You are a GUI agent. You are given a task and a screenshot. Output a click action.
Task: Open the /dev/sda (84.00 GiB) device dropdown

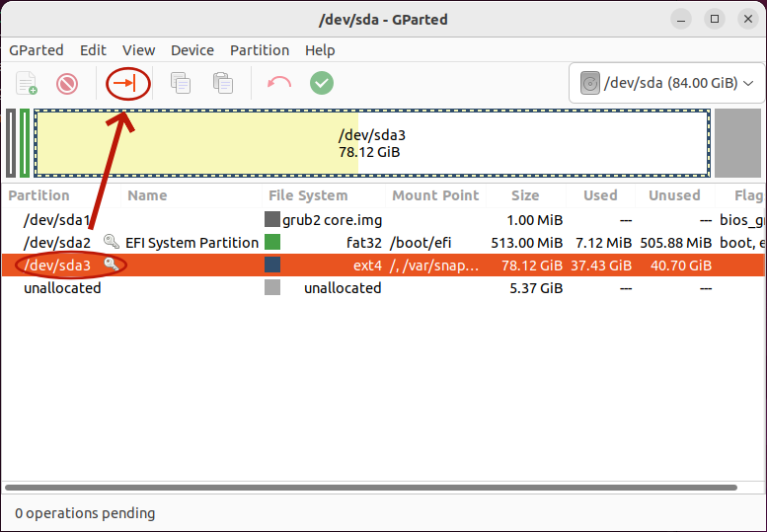(667, 83)
